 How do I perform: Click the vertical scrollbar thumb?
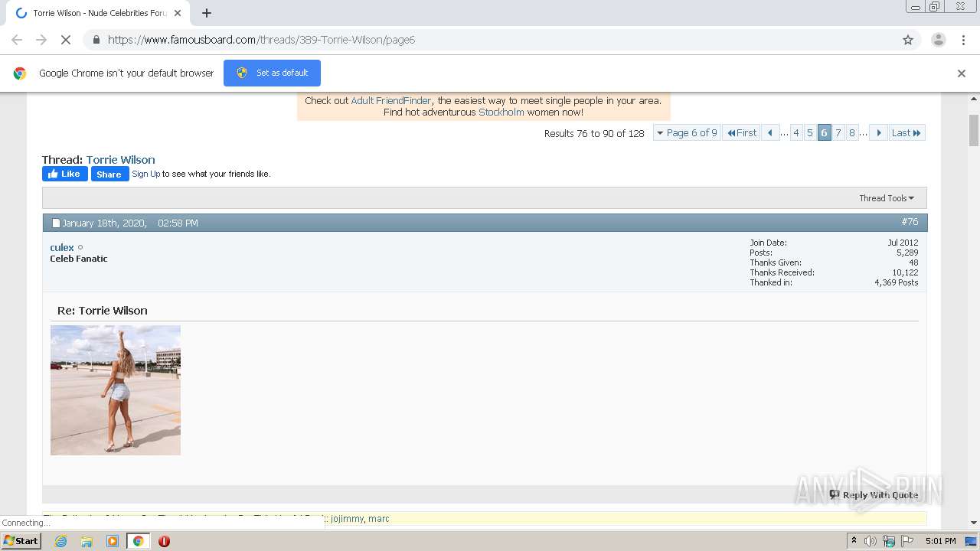(974, 130)
